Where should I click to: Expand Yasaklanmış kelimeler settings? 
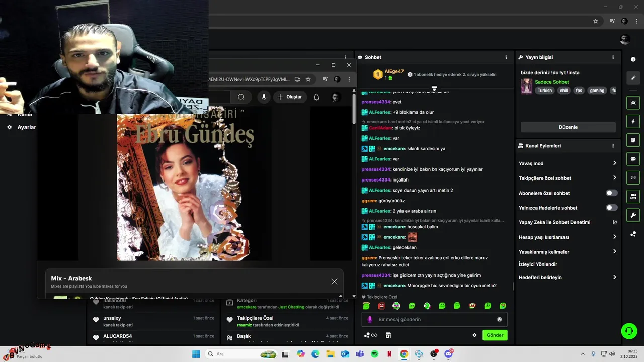pos(614,252)
